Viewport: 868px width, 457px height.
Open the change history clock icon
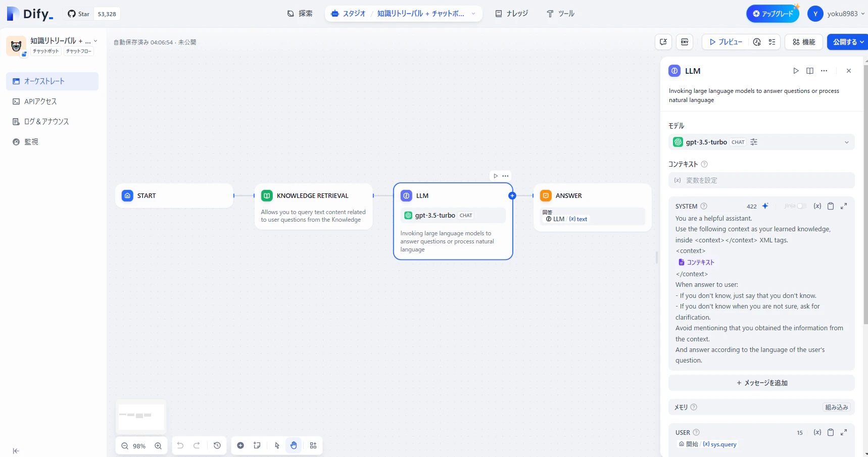(217, 445)
